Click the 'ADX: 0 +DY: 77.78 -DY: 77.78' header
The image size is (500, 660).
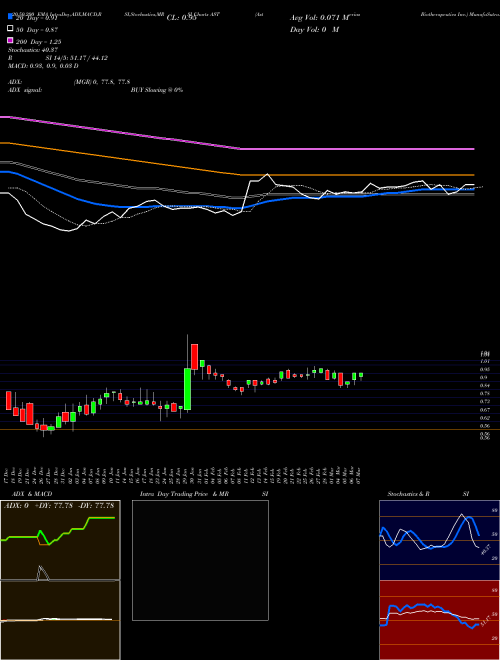tap(60, 506)
